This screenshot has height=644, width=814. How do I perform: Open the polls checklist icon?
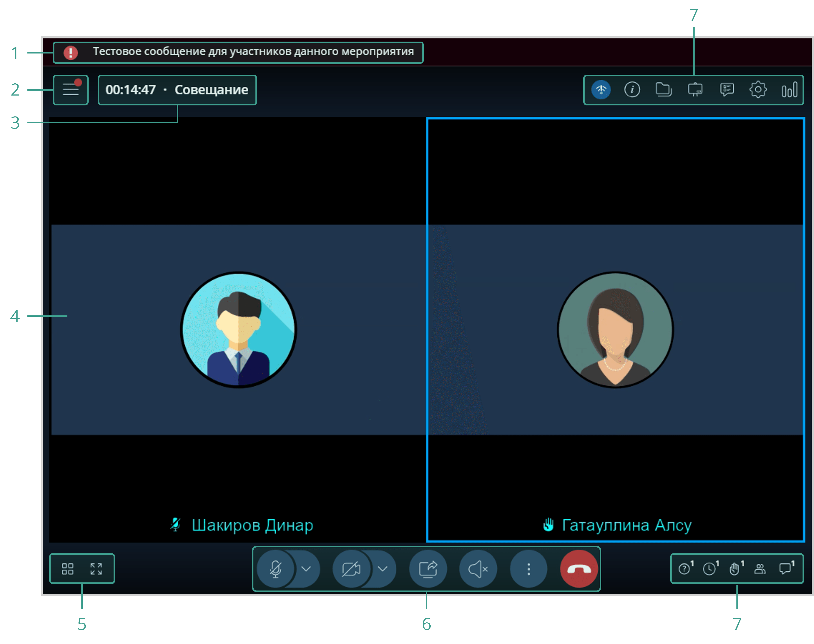click(727, 90)
